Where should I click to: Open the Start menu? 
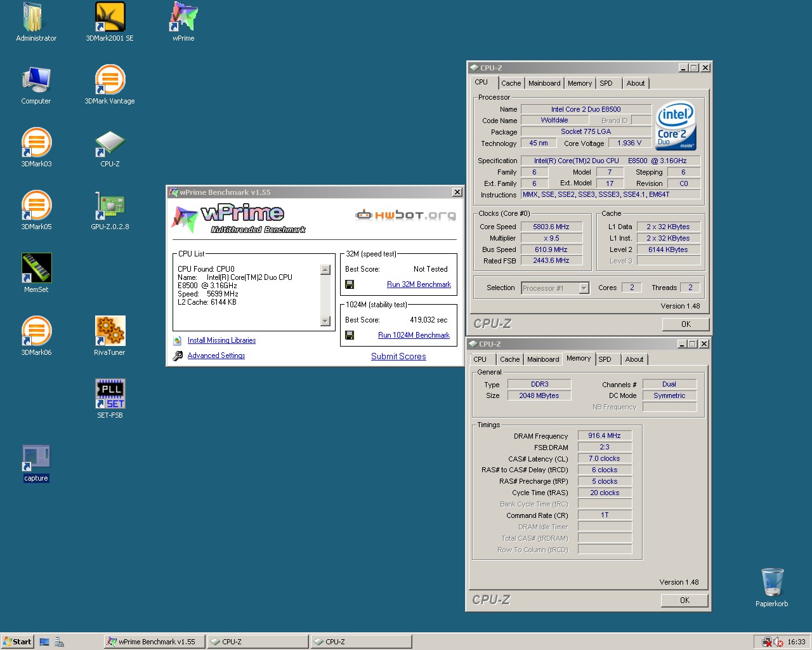17,642
